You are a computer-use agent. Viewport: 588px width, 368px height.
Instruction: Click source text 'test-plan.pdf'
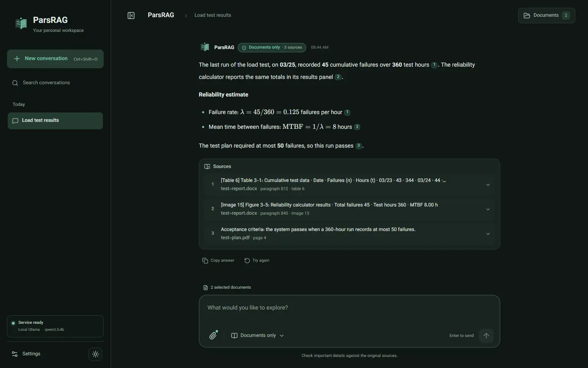click(235, 238)
